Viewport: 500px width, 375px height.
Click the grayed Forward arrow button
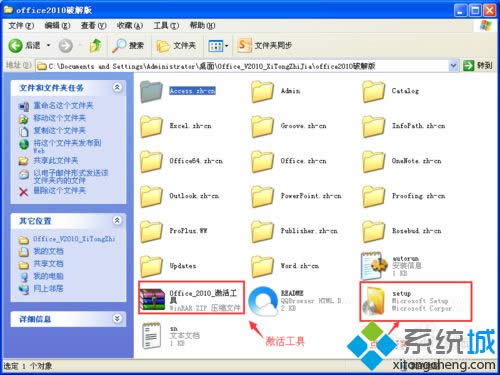[65, 46]
